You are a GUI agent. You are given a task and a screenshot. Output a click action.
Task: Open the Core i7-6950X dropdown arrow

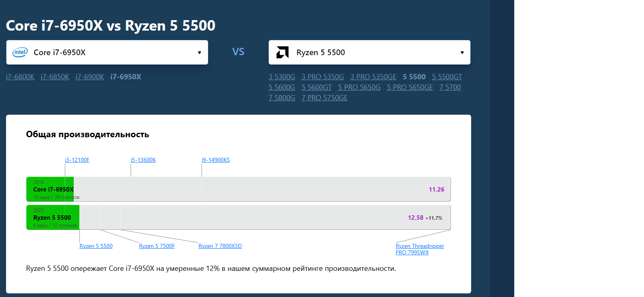[199, 53]
